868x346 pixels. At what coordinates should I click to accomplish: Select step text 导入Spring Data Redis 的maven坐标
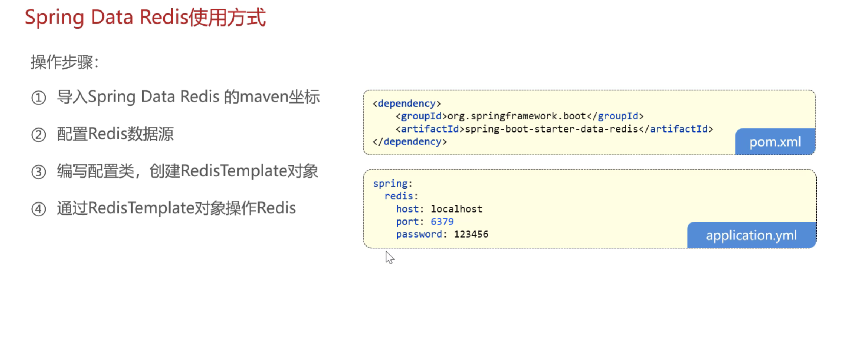click(188, 97)
